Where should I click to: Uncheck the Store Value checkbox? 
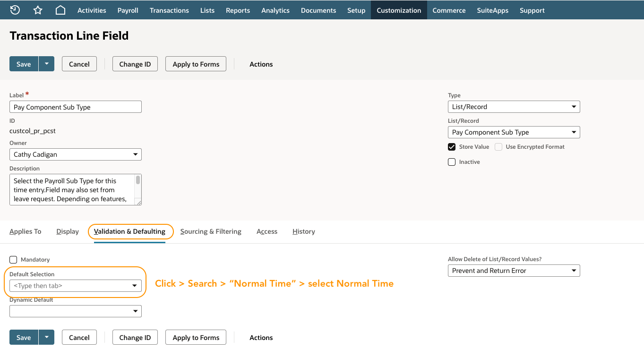pos(452,147)
